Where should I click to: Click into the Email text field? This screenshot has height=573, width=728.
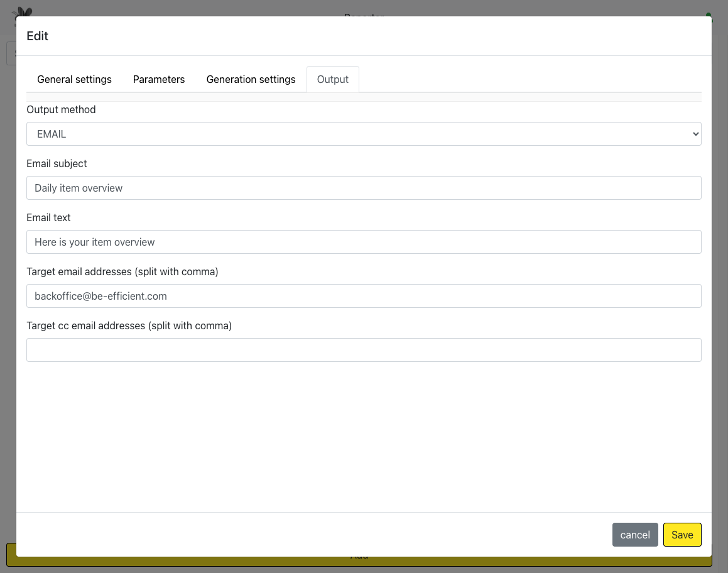click(363, 242)
